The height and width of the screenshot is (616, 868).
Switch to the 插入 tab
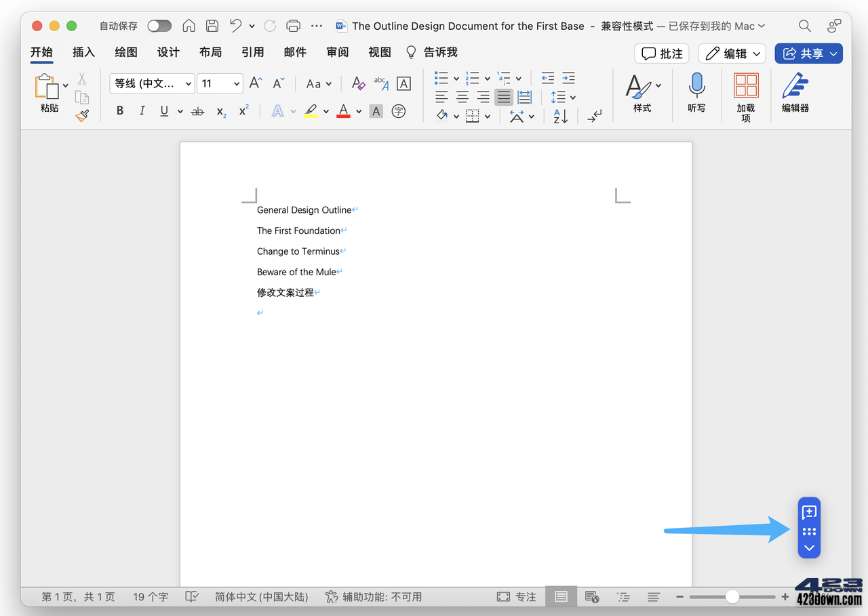point(83,52)
